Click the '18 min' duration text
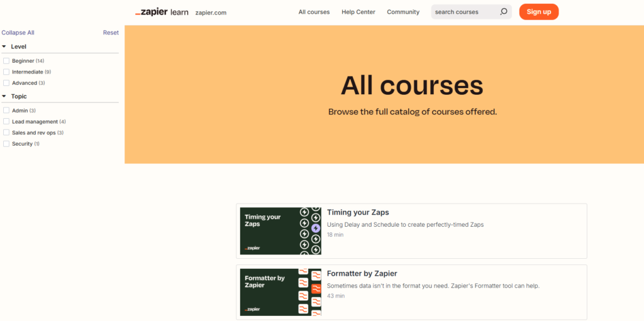The width and height of the screenshot is (644, 321). (x=335, y=235)
